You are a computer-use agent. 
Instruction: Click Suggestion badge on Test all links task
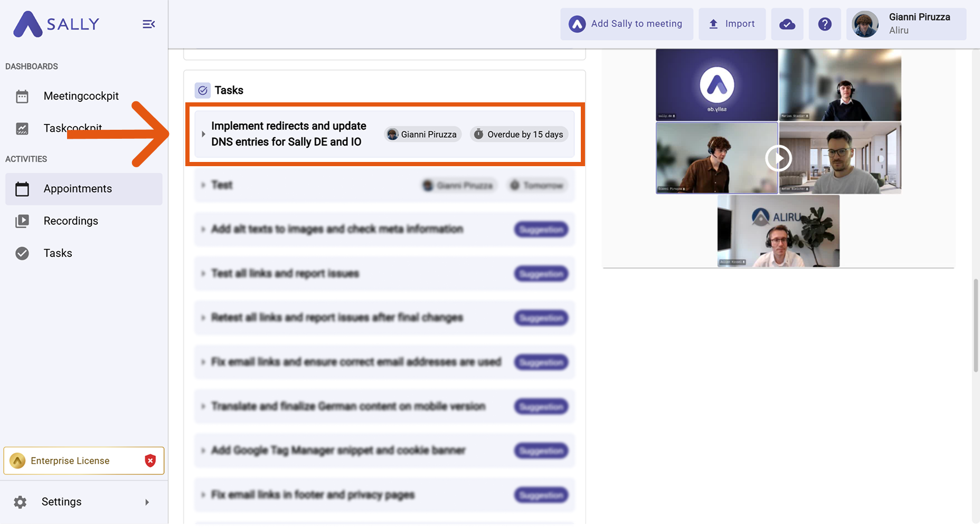click(x=541, y=274)
